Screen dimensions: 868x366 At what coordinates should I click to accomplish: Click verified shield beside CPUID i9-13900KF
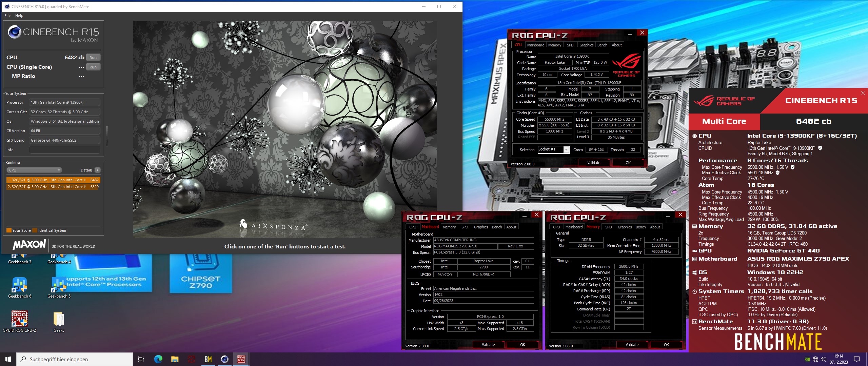pyautogui.click(x=820, y=148)
